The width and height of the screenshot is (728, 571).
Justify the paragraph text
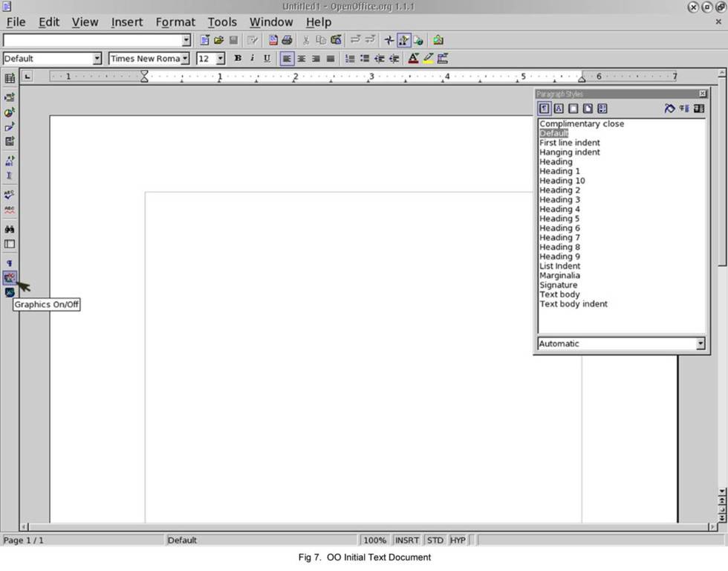(331, 59)
